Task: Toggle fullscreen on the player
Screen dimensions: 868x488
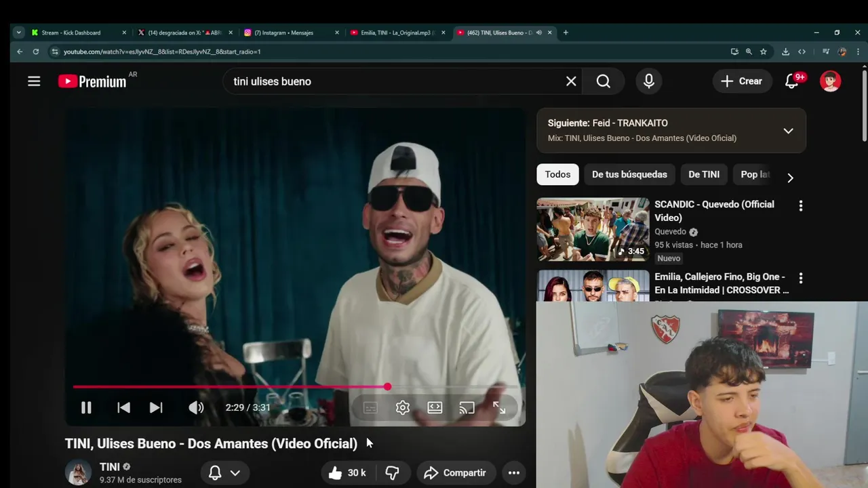Action: (499, 407)
